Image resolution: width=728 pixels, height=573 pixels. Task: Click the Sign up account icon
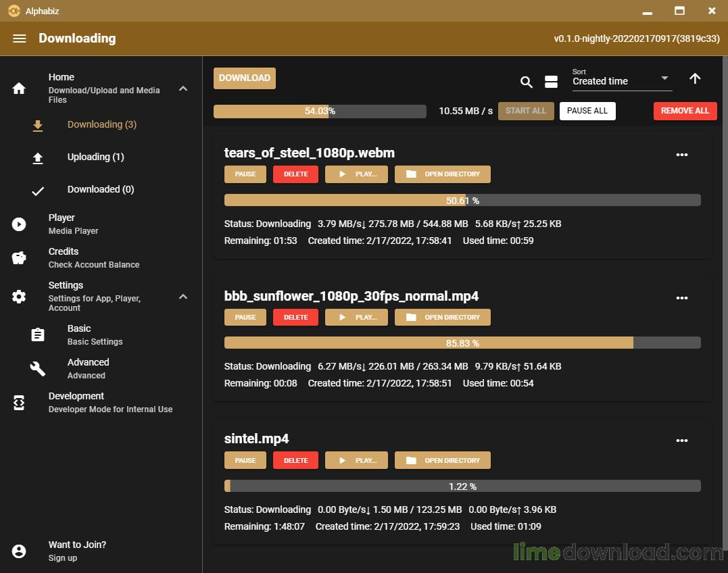coord(19,551)
